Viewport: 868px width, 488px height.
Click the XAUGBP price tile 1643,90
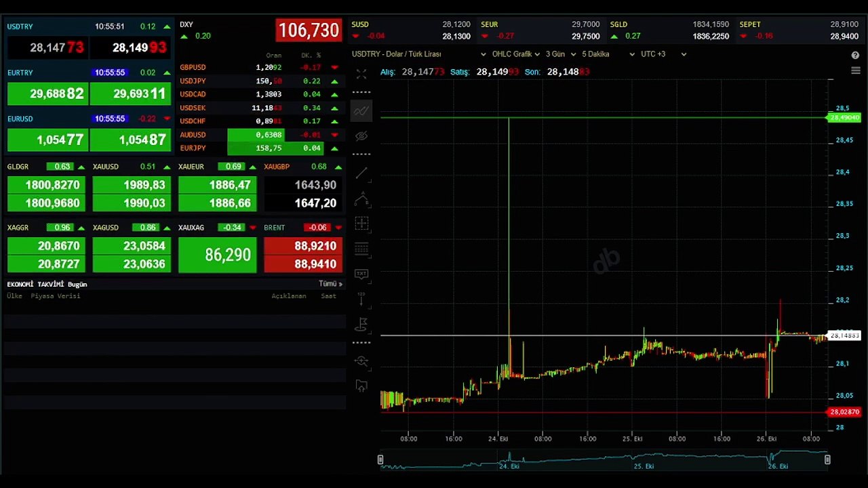coord(303,185)
